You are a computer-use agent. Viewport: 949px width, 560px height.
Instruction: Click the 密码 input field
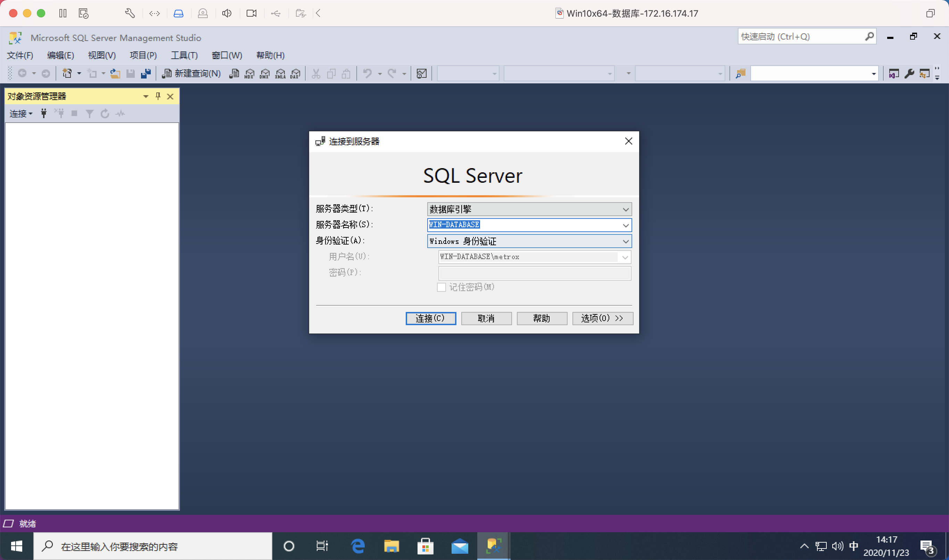(534, 273)
